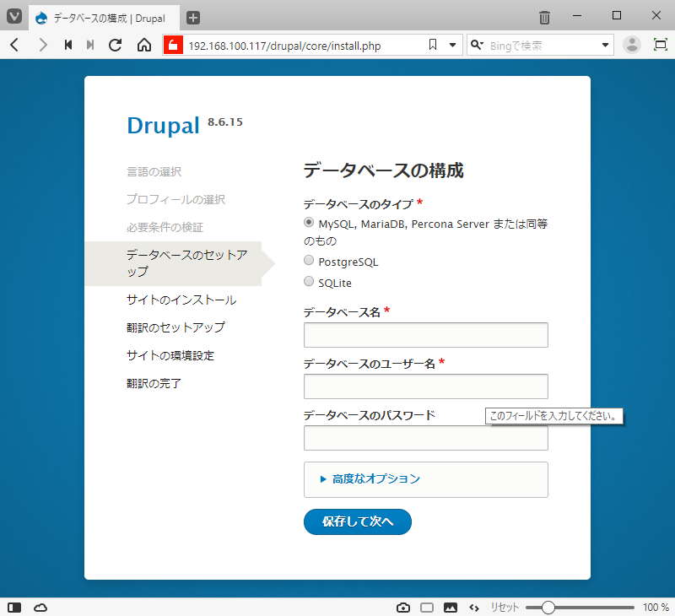Open the Vivaldi menu icon

coord(14,17)
